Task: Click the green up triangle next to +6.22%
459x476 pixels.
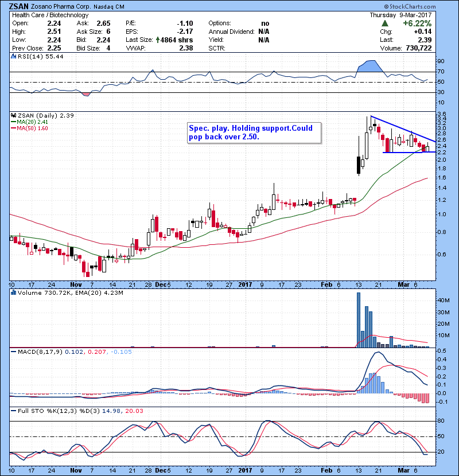Action: (384, 24)
